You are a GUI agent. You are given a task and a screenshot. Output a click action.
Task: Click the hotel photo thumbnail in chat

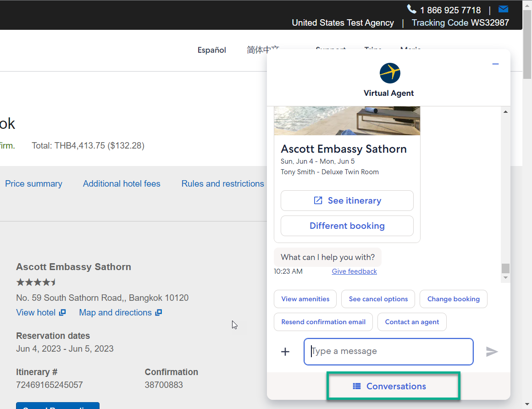click(347, 121)
